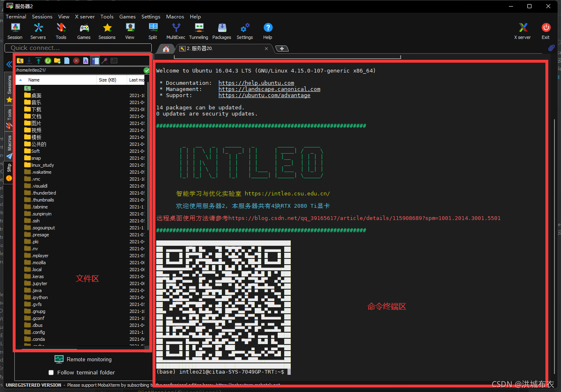This screenshot has width=561, height=392.
Task: Open the Settings gears toolbar icon
Action: coord(245,31)
